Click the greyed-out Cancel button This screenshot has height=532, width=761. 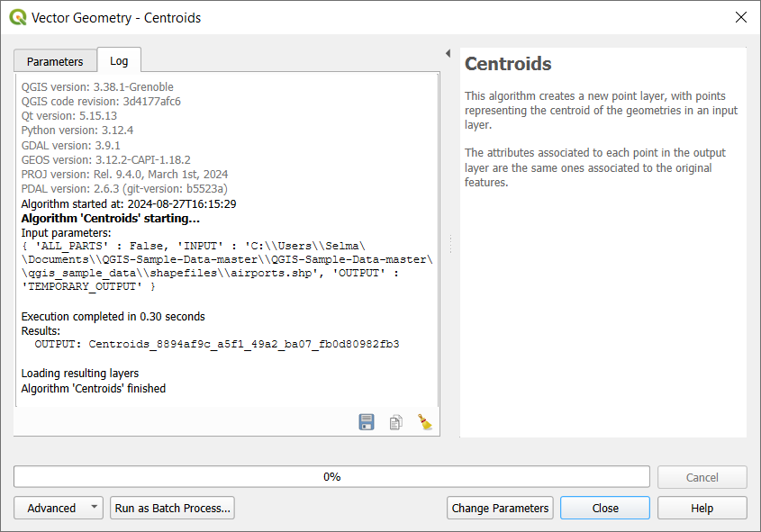click(x=702, y=477)
